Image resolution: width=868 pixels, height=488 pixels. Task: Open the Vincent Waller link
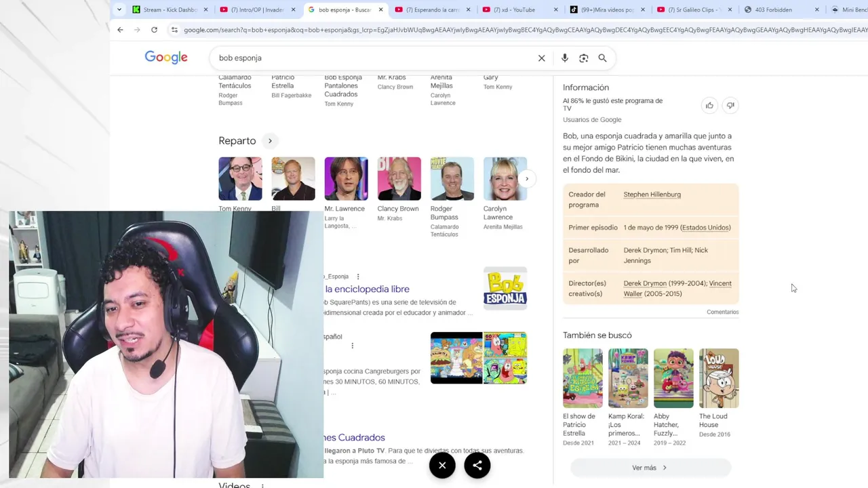(x=676, y=289)
